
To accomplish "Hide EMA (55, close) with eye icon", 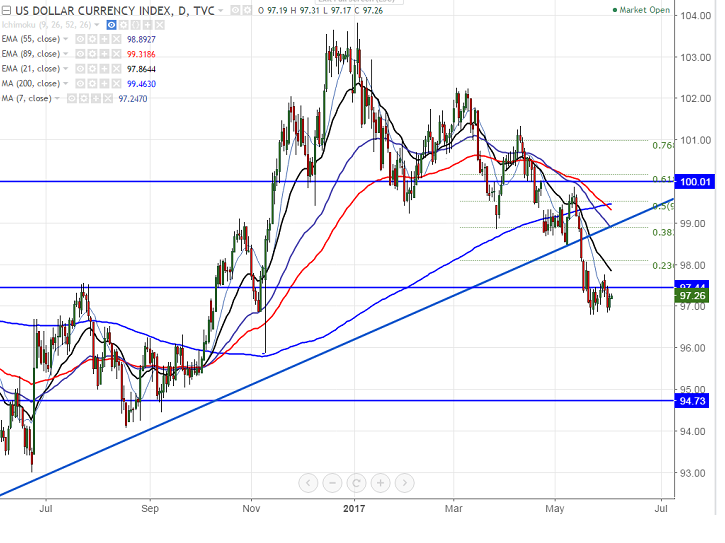I will coord(80,39).
